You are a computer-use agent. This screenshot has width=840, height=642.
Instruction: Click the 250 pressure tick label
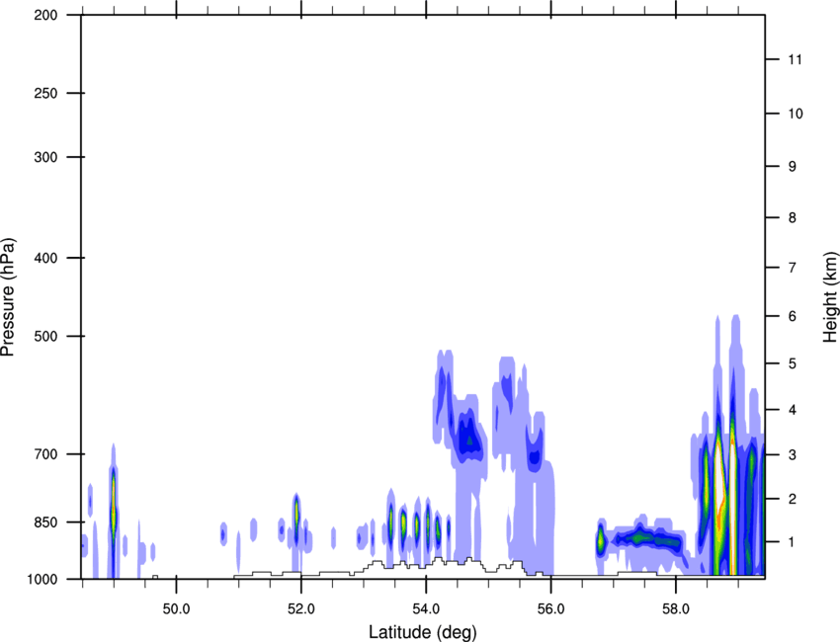(45, 94)
